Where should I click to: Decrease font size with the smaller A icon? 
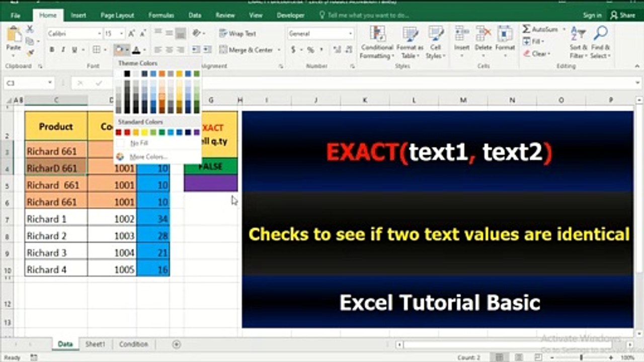[142, 34]
